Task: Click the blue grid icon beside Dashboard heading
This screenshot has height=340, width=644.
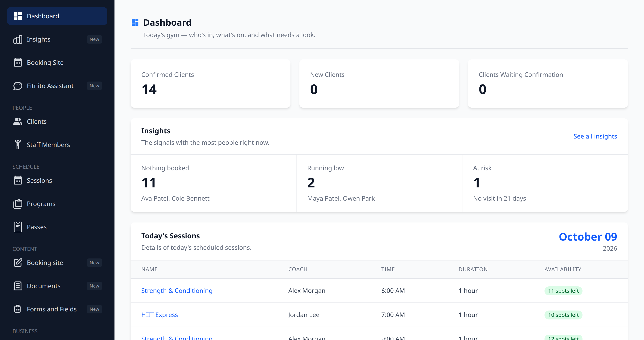Action: pyautogui.click(x=135, y=23)
